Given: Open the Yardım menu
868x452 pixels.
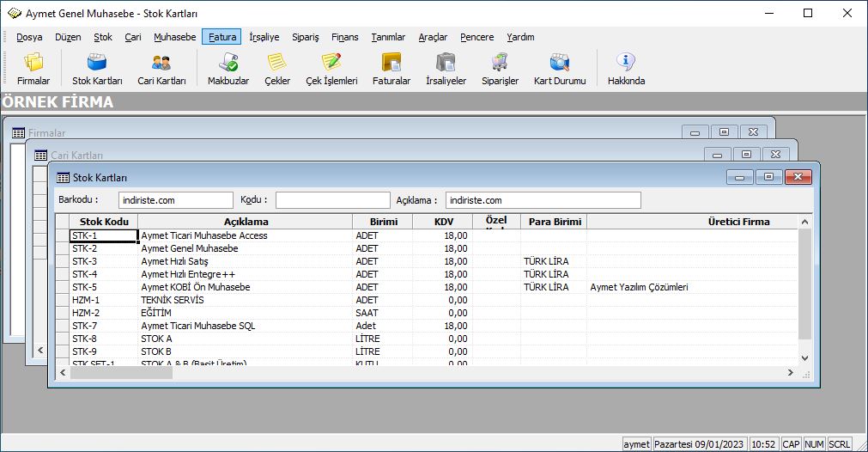Looking at the screenshot, I should tap(520, 37).
